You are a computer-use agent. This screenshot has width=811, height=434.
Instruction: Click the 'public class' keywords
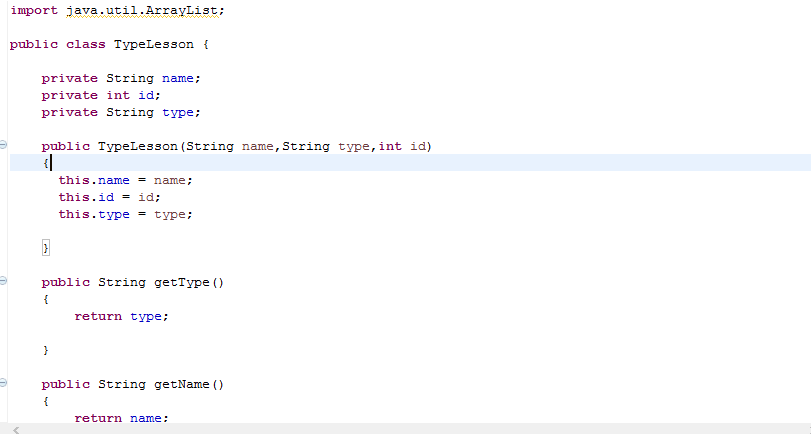tap(58, 44)
